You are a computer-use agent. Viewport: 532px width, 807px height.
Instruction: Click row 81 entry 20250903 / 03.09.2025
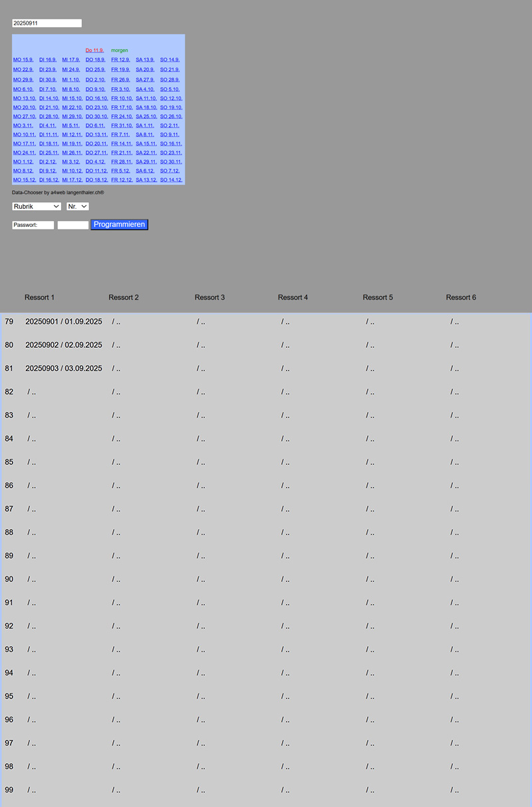click(64, 368)
